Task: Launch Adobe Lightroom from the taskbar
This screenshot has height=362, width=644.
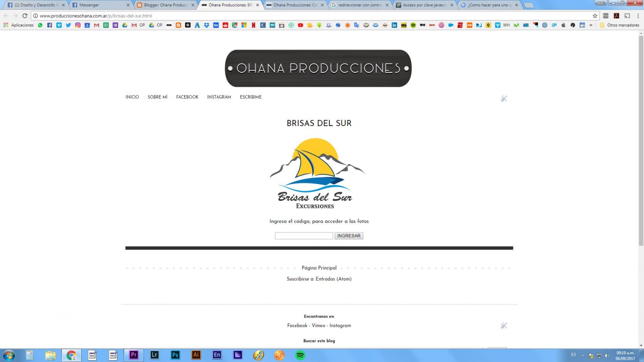Action: point(155,355)
